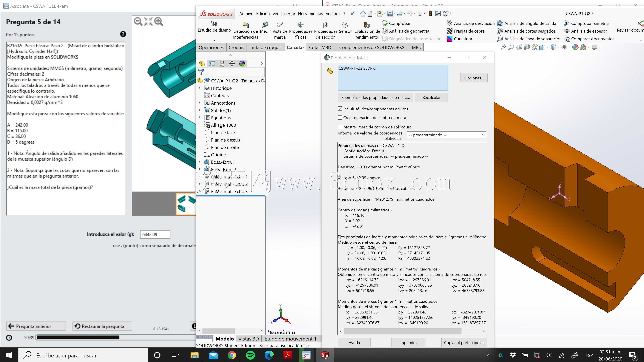This screenshot has width=644, height=362.
Task: Switch to the Vistas 3D tab
Action: (248, 339)
